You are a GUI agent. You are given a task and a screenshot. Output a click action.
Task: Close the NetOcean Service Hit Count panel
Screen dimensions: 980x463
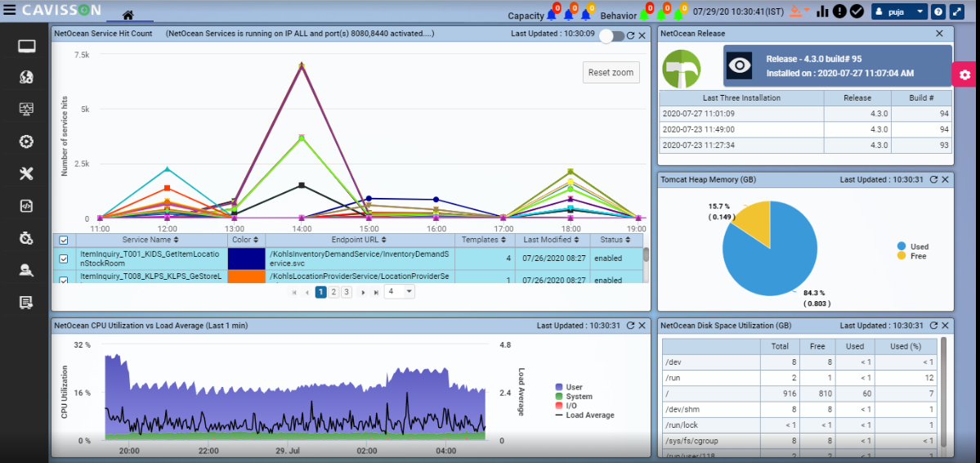pyautogui.click(x=642, y=36)
